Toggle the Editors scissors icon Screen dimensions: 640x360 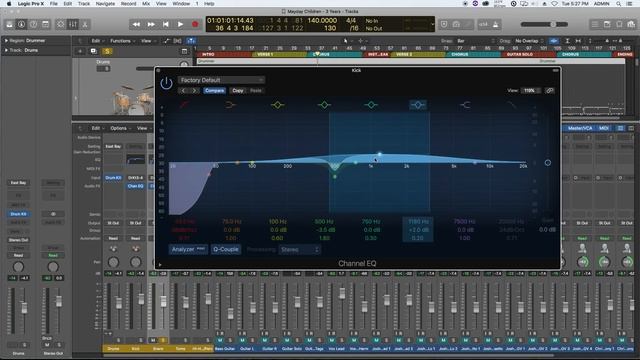[x=85, y=24]
